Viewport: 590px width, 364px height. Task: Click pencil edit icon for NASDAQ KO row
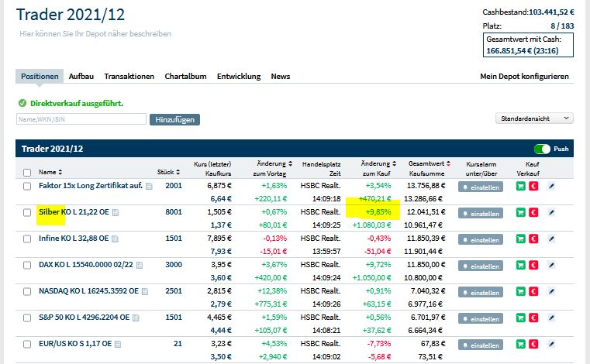coord(552,290)
